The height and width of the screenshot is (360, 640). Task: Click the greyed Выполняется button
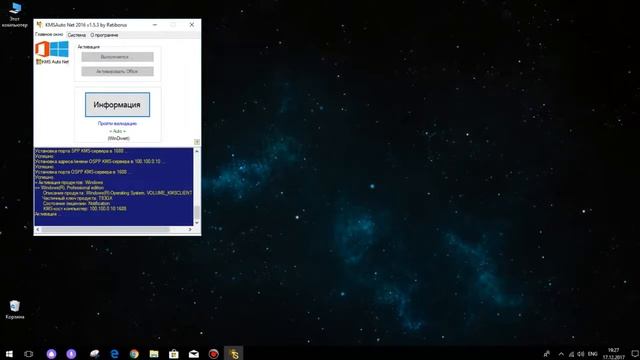click(x=117, y=57)
